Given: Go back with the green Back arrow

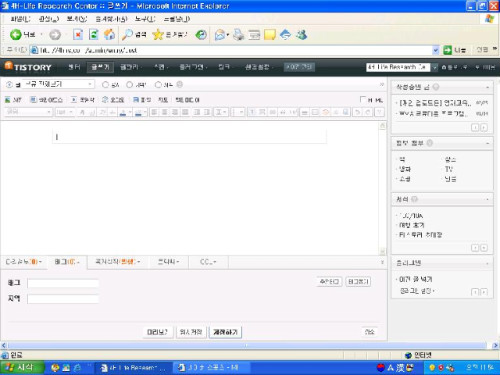Looking at the screenshot, I should pos(16,34).
